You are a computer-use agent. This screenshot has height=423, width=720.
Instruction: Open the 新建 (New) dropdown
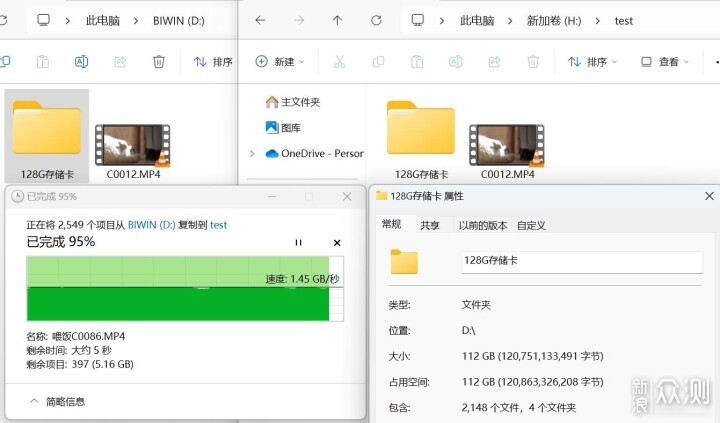point(280,62)
